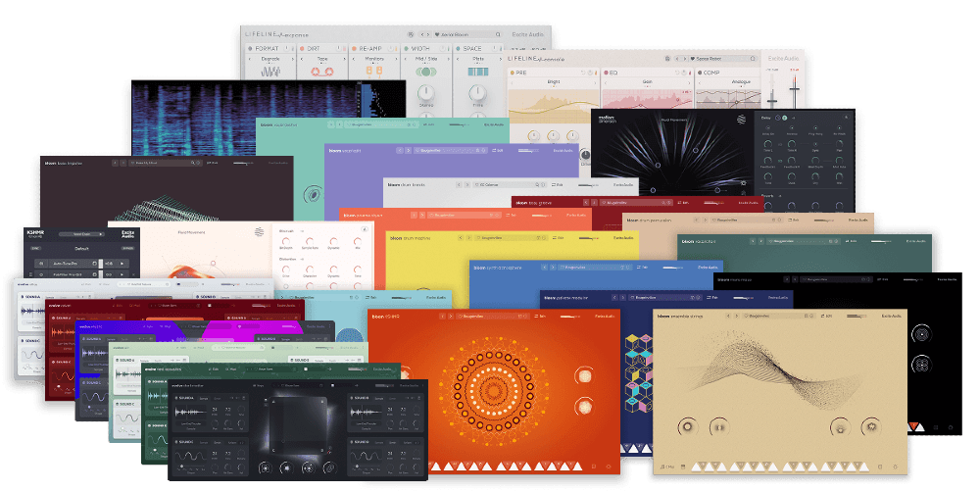Screen dimensions: 980x491
Task: Select the Degrade waveform icon in FORMAT
Action: point(270,72)
